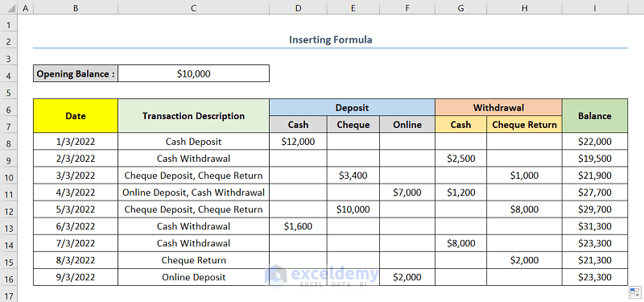Click Online Deposit, Cash Withdrawal description cell

click(x=193, y=192)
